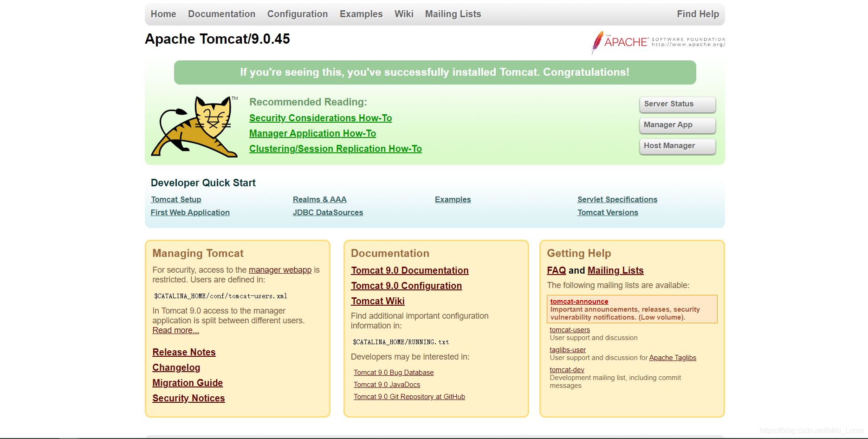Image resolution: width=868 pixels, height=439 pixels.
Task: Open the Manager App button
Action: (x=677, y=125)
